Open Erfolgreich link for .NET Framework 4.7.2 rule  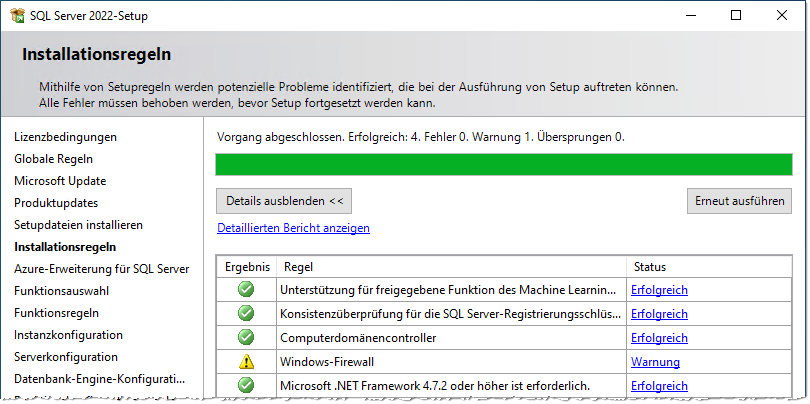(x=659, y=386)
